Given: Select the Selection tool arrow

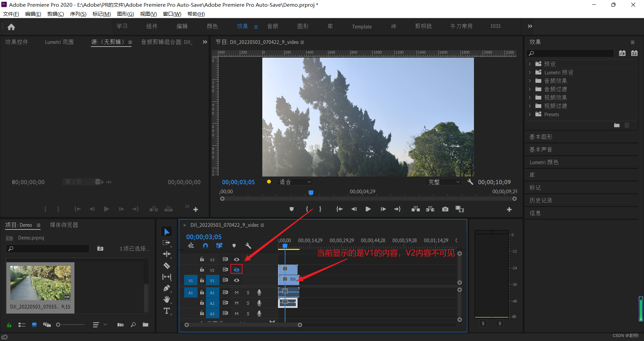Looking at the screenshot, I should pos(167,232).
